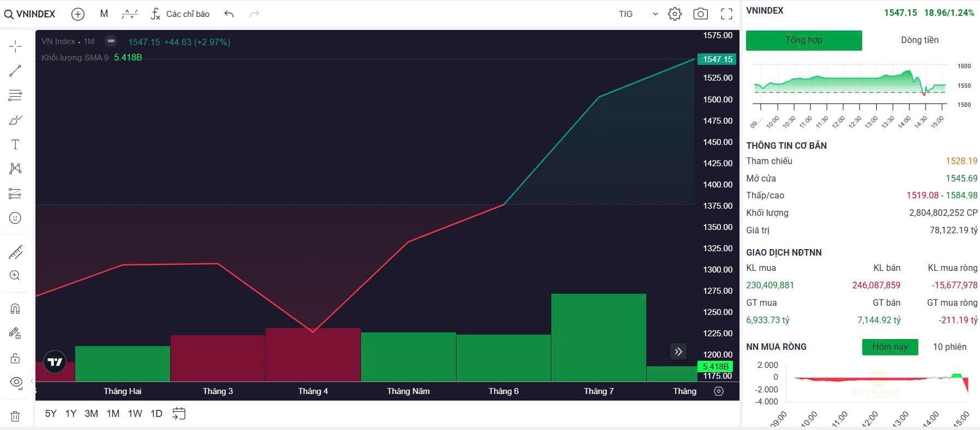This screenshot has width=980, height=430.
Task: Toggle magnet mode in left toolbar
Action: (x=15, y=308)
